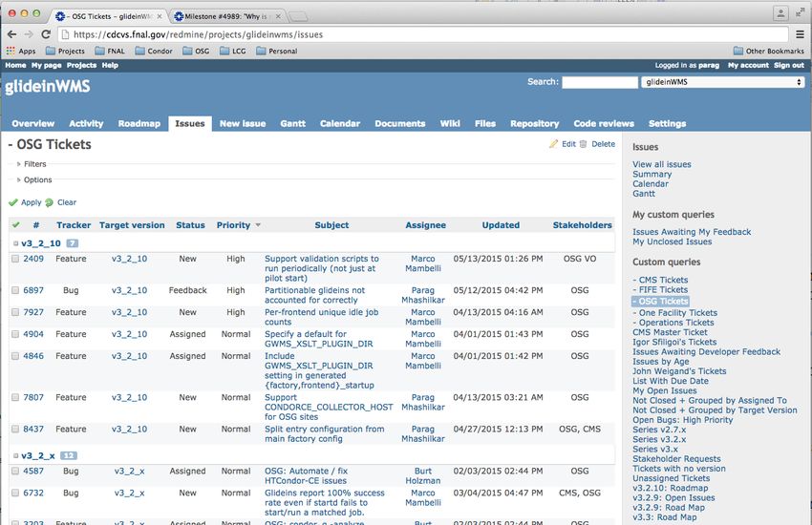Screen dimensions: 812x525
Task: Toggle all checkboxes via header checkmark
Action: (16, 225)
